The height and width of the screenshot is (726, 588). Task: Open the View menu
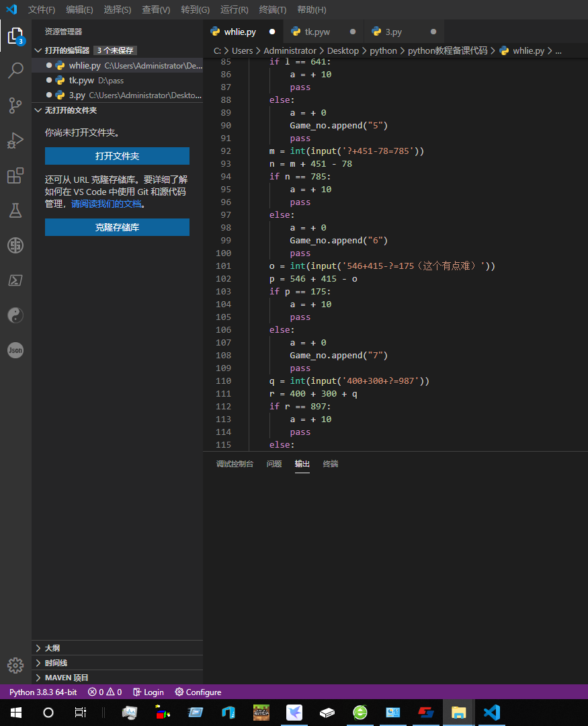156,9
